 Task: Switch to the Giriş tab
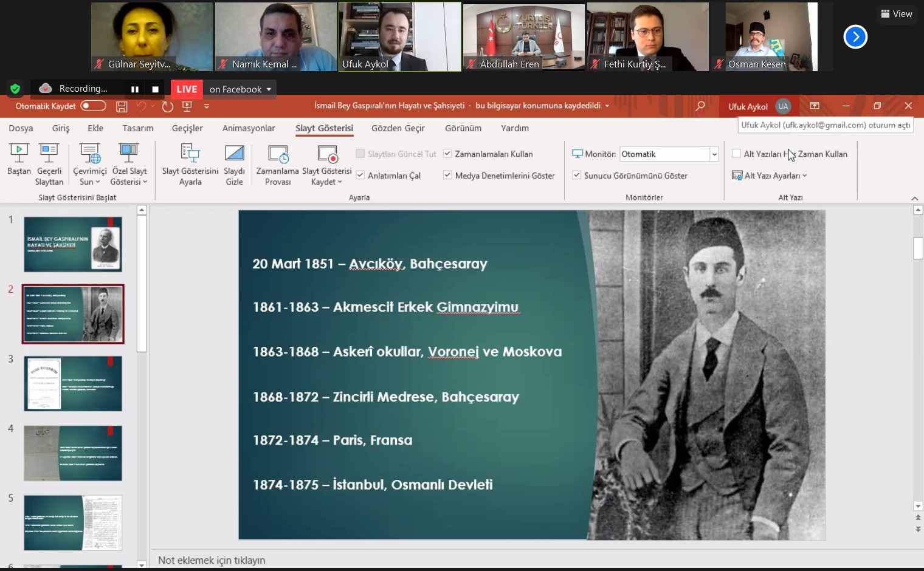[61, 128]
